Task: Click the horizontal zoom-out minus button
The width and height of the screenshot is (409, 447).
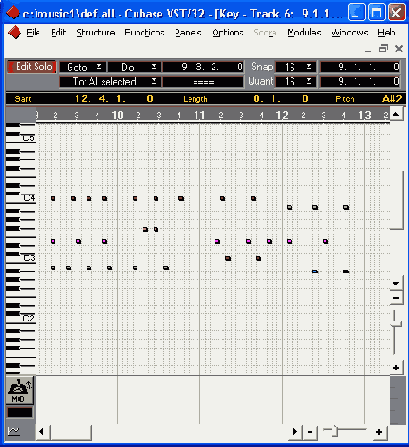Action: click(310, 432)
